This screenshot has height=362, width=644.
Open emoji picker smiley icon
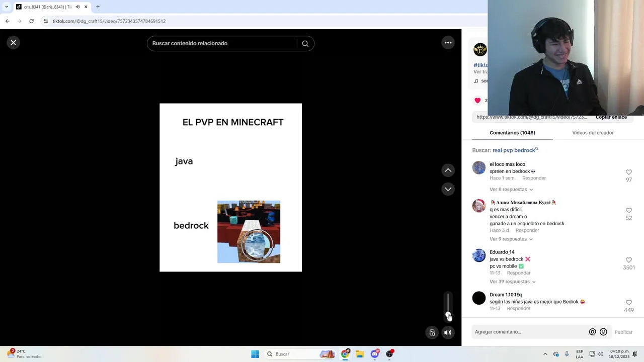603,332
